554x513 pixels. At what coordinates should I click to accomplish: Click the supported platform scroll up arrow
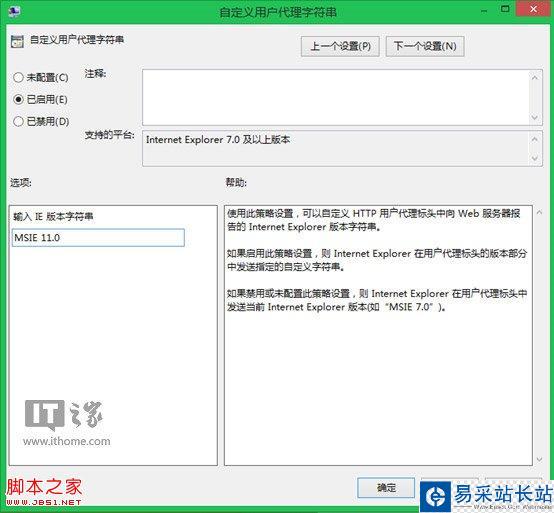[x=535, y=139]
